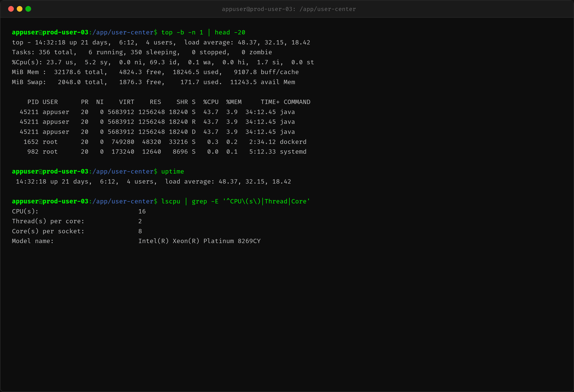Click the PID column header
574x392 pixels.
pyautogui.click(x=33, y=102)
